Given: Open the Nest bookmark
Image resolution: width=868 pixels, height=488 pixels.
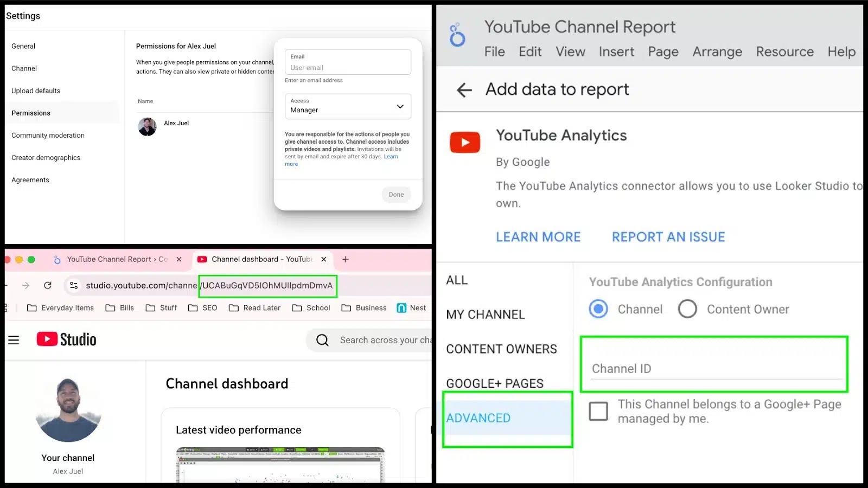Looking at the screenshot, I should click(x=411, y=308).
